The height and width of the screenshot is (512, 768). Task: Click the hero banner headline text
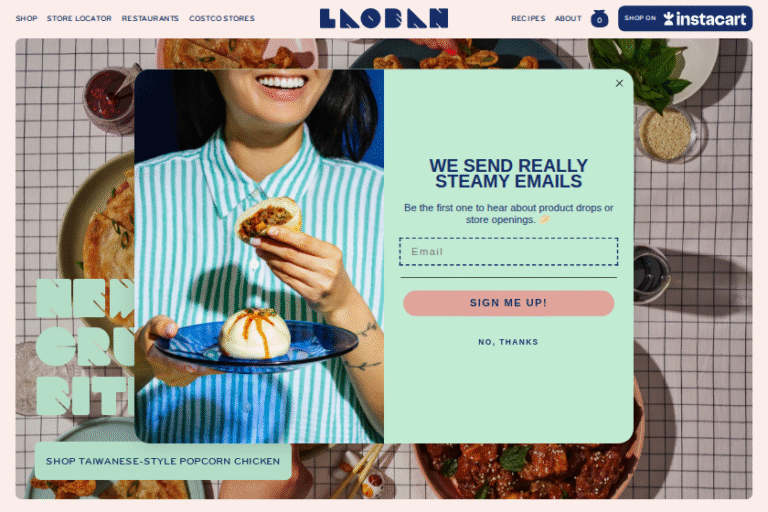85,347
